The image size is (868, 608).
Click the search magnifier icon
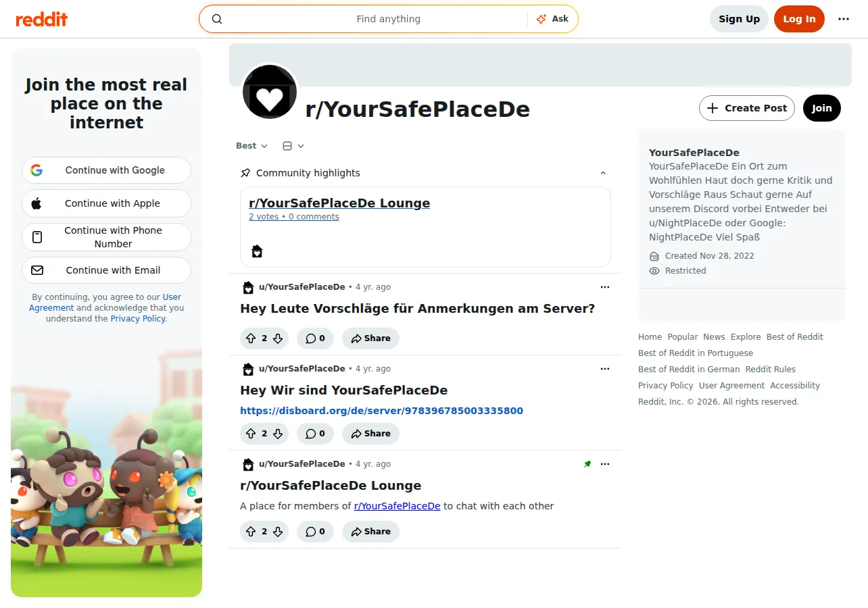(217, 19)
